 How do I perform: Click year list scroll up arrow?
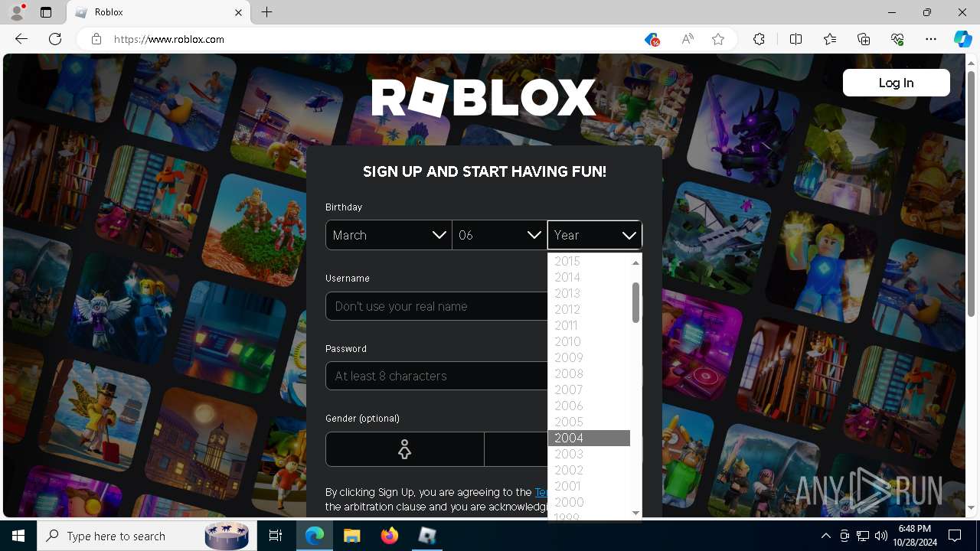pyautogui.click(x=635, y=262)
